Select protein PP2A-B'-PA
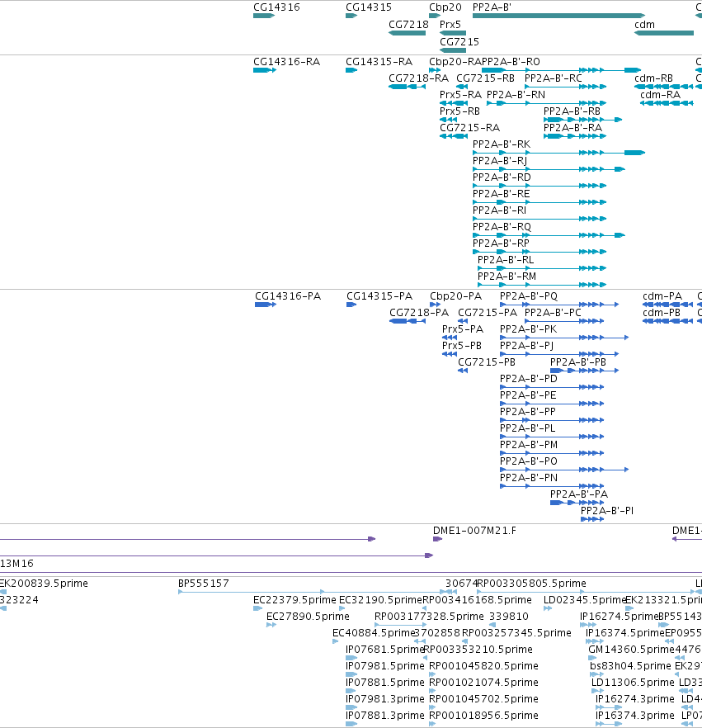The width and height of the screenshot is (702, 728). [577, 503]
